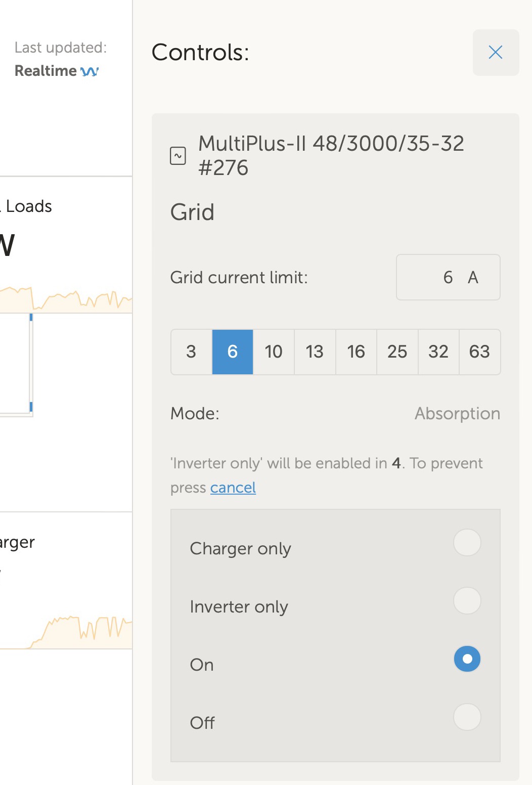The width and height of the screenshot is (532, 785).
Task: Choose the 32 amp current limit
Action: tap(438, 352)
